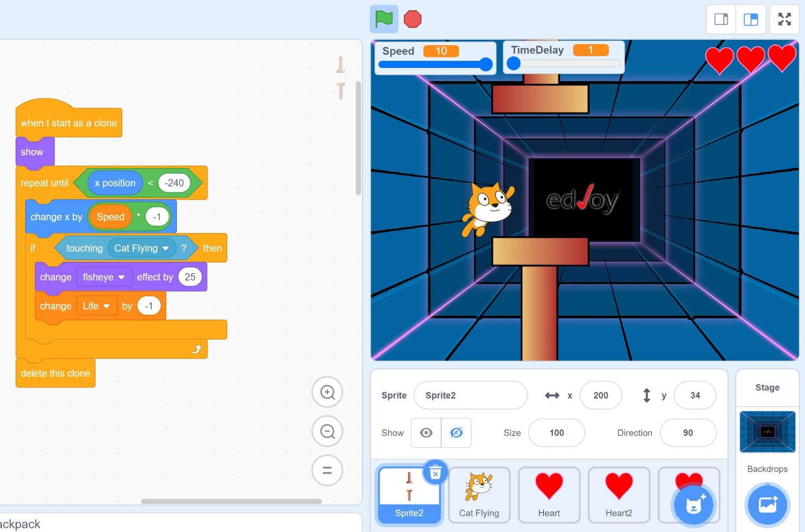Click the green flag to start
Image resolution: width=805 pixels, height=532 pixels.
[384, 19]
